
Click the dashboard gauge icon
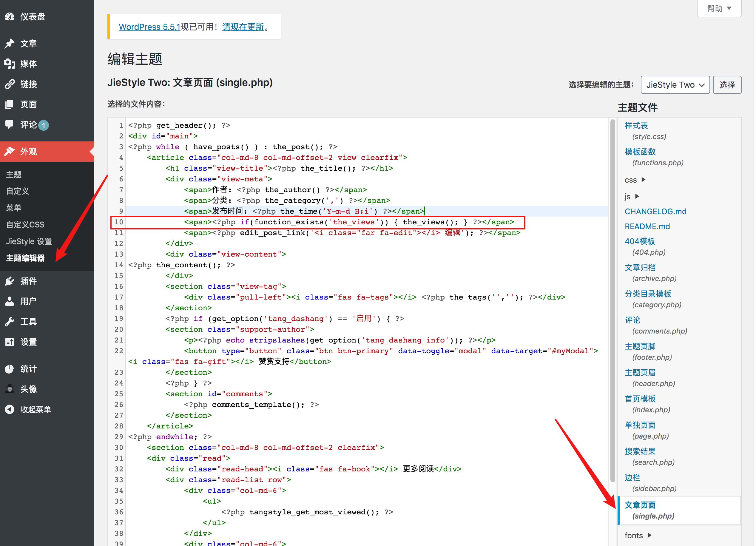tap(10, 16)
